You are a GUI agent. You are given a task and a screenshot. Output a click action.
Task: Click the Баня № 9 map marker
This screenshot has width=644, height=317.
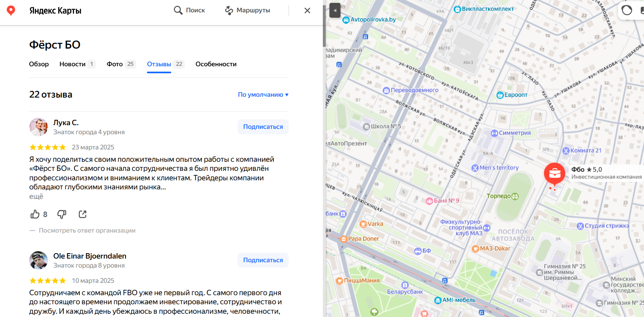pyautogui.click(x=429, y=200)
